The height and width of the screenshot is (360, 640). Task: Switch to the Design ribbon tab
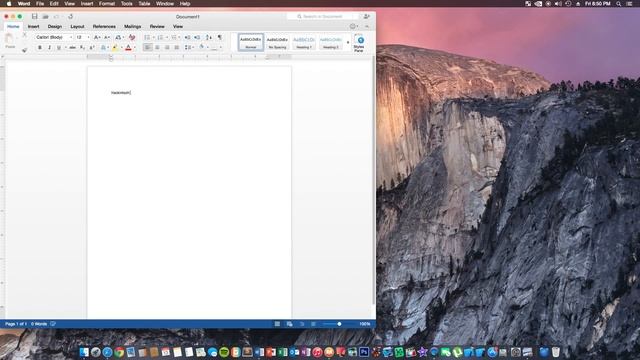[55, 27]
